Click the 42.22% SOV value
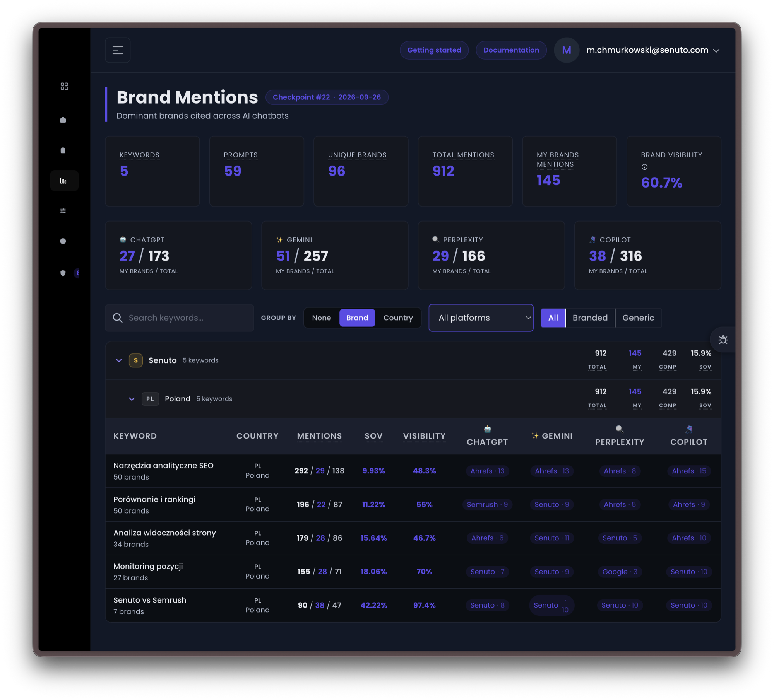774x700 pixels. click(373, 605)
